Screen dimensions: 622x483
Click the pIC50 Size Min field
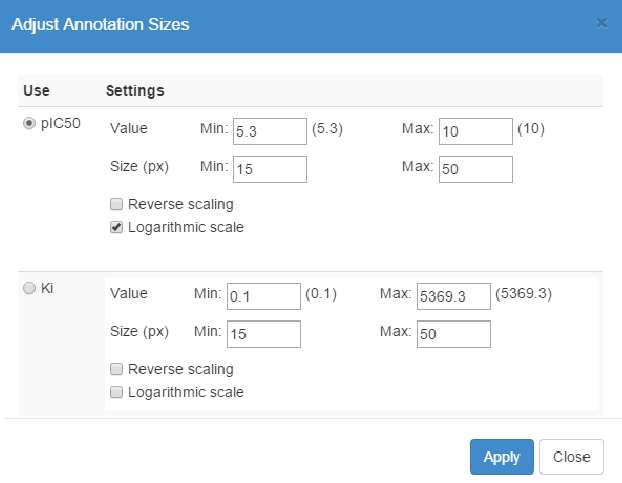point(270,169)
